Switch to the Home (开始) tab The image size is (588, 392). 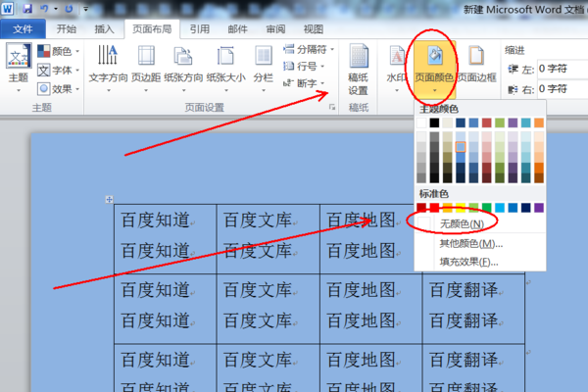[x=67, y=28]
